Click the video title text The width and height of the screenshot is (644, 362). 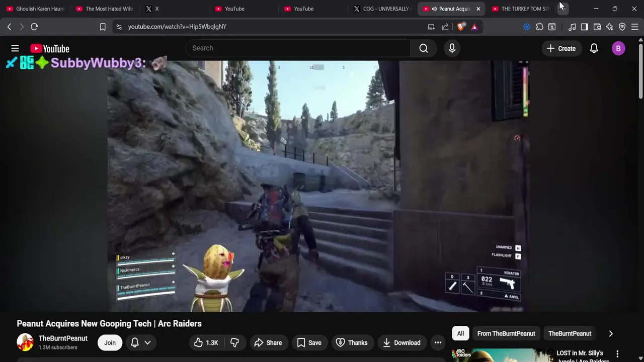pos(109,324)
